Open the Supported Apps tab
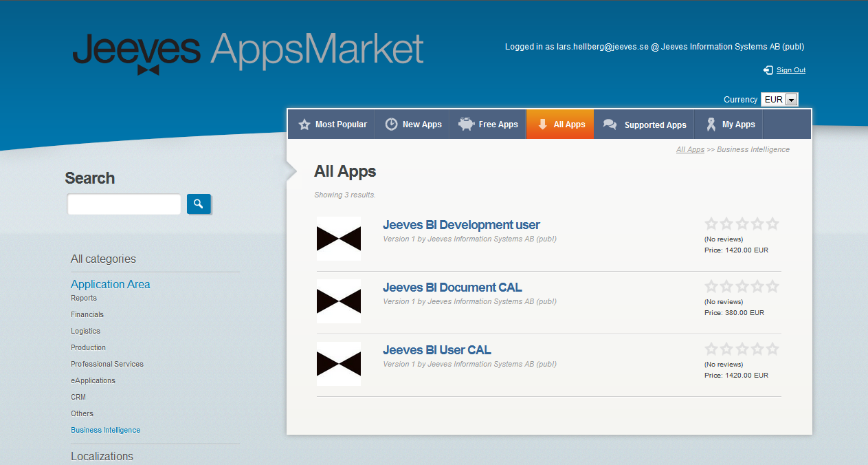 point(644,125)
